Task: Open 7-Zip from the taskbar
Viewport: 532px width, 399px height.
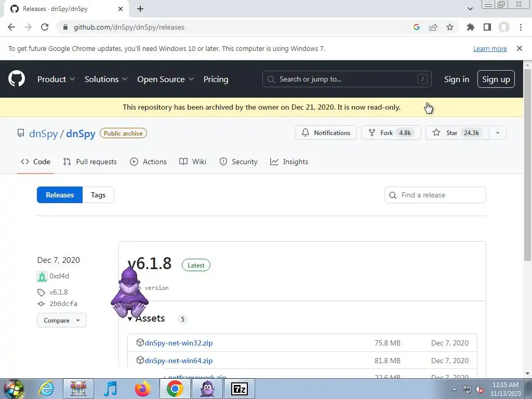Action: pos(240,389)
